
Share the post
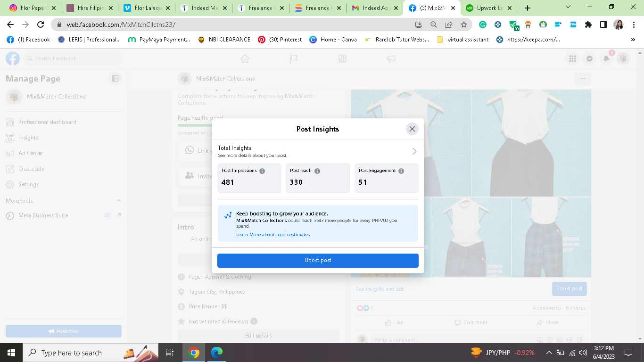pyautogui.click(x=547, y=322)
